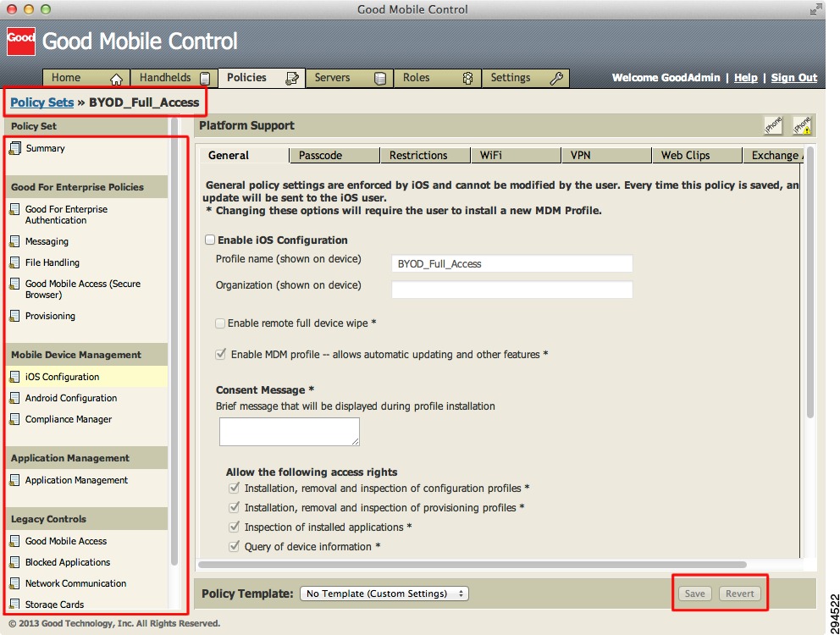Click the Sign Out link
The height and width of the screenshot is (635, 840).
(794, 78)
